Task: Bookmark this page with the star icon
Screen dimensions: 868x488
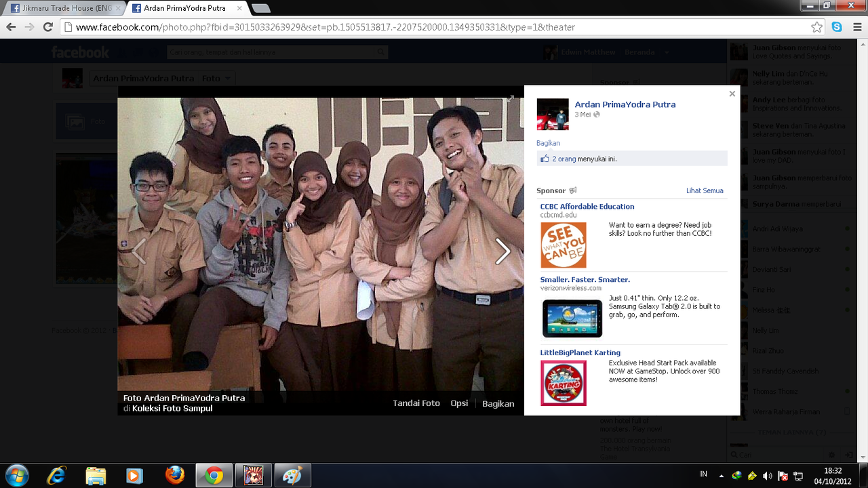Action: tap(816, 27)
